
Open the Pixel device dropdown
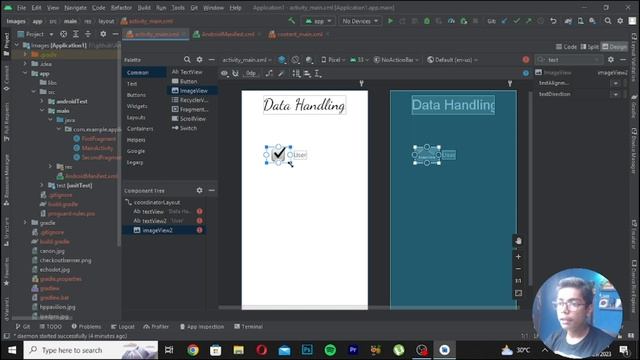[333, 60]
